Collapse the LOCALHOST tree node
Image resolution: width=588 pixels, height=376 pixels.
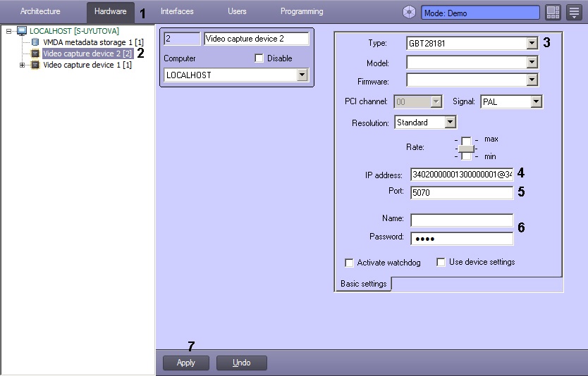pos(9,31)
